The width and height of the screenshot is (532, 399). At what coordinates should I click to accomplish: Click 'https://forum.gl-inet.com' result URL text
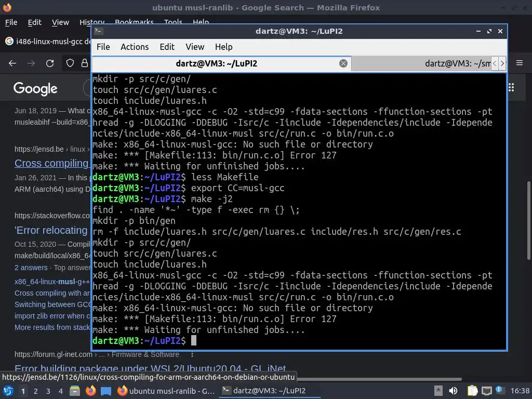(x=54, y=354)
